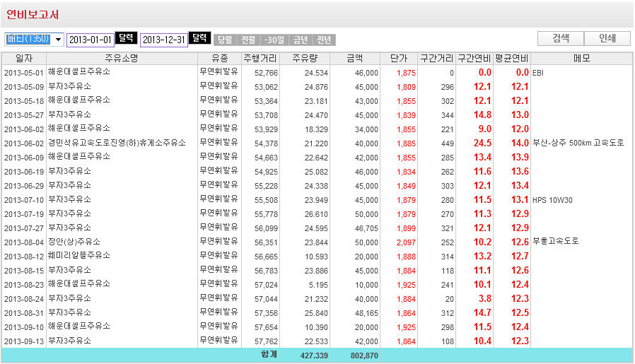This screenshot has width=635, height=364.
Task: Click the 일자 column header
Action: click(x=24, y=58)
